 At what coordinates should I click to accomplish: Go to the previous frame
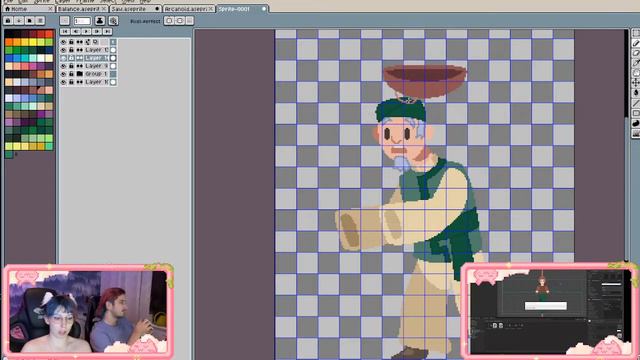[x=76, y=31]
